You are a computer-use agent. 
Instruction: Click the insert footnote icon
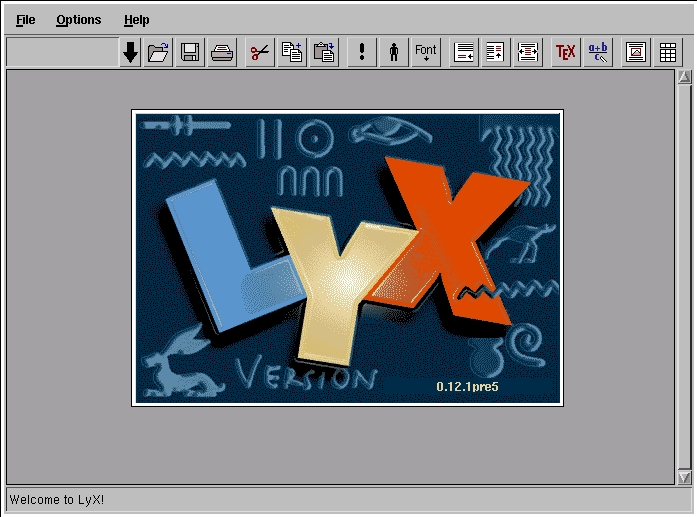tap(464, 52)
